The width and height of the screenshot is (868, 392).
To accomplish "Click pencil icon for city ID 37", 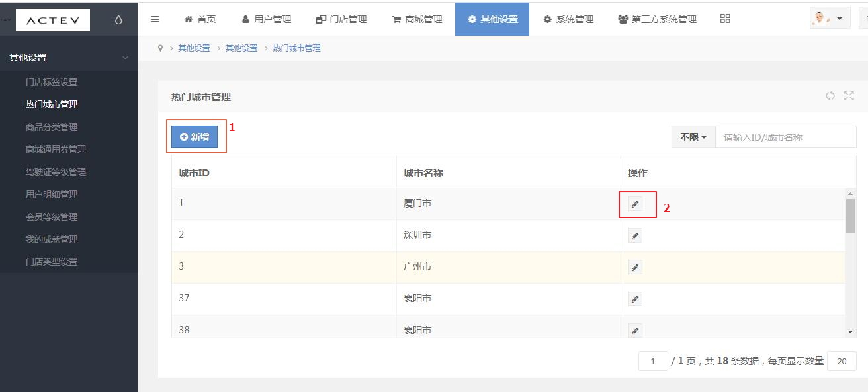I will coord(635,299).
